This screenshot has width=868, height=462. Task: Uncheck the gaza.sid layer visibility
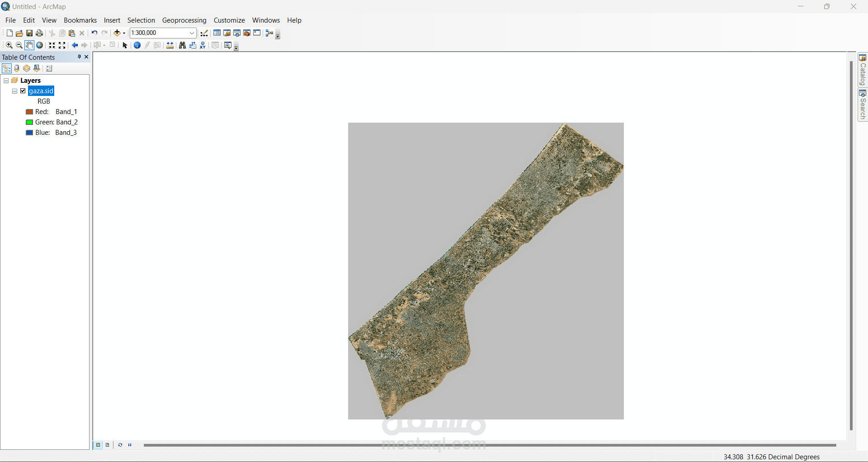(x=23, y=91)
